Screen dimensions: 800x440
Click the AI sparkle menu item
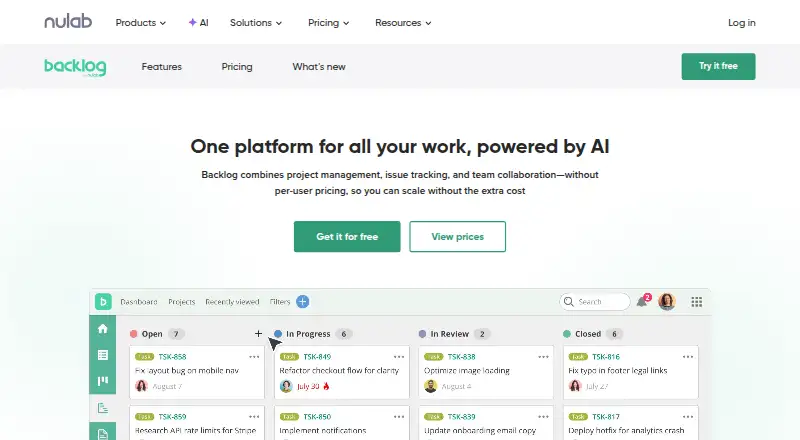(x=198, y=22)
